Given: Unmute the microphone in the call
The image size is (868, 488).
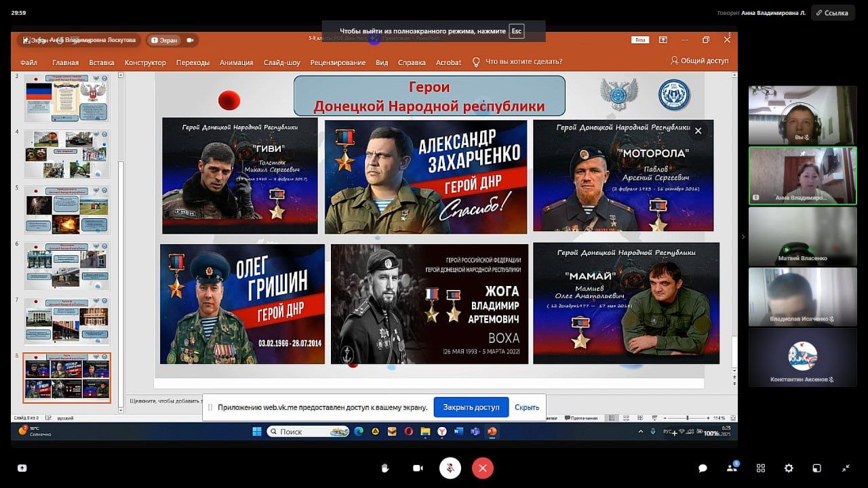Looking at the screenshot, I should [x=450, y=468].
